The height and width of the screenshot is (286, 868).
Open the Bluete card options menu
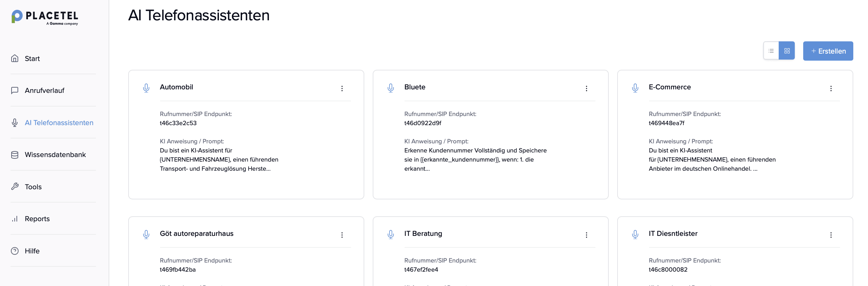[x=586, y=89]
